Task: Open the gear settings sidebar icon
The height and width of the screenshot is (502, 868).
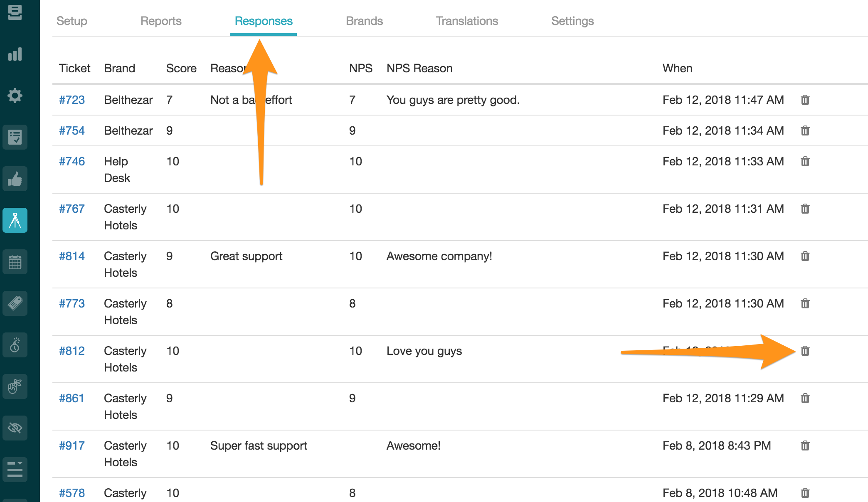Action: coord(15,96)
